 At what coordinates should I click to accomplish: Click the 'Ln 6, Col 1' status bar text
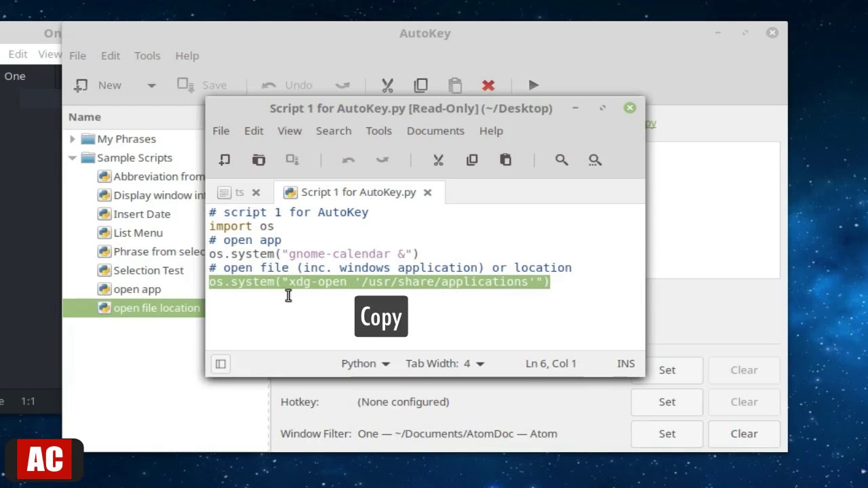tap(551, 364)
